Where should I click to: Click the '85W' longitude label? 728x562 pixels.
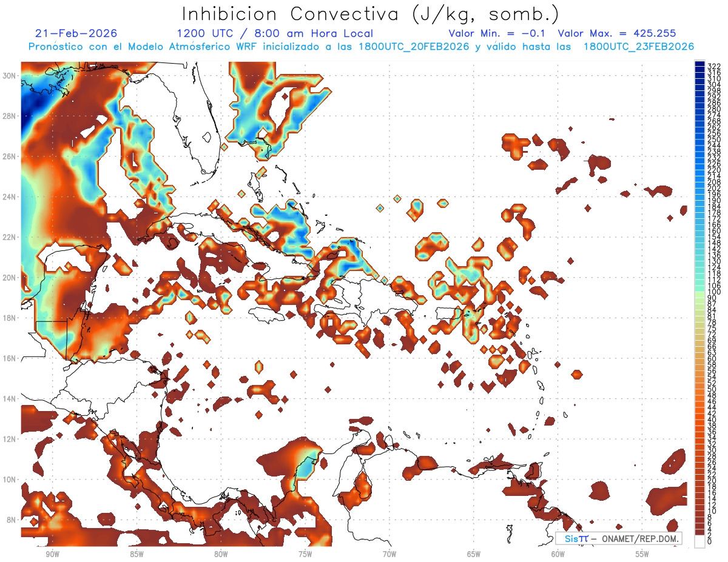click(x=136, y=554)
